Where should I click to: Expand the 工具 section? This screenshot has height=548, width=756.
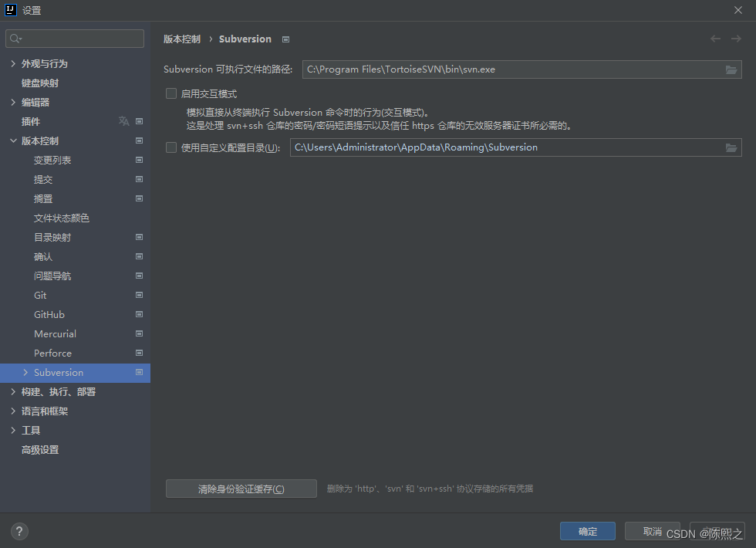tap(13, 430)
